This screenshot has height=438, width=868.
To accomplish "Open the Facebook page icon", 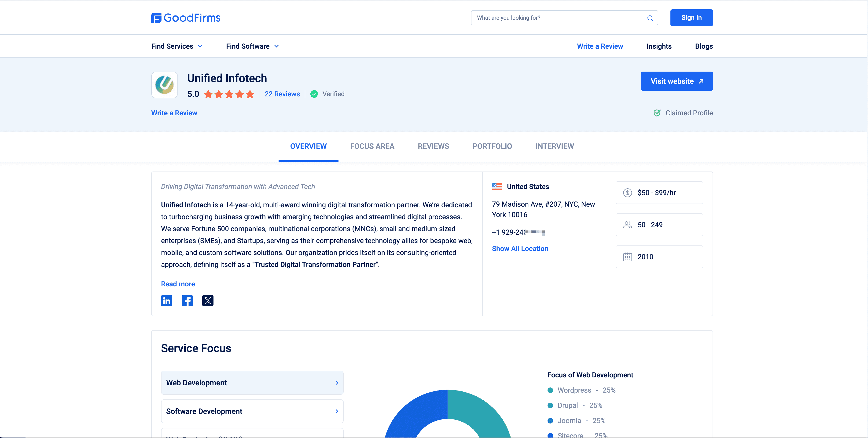I will 187,301.
